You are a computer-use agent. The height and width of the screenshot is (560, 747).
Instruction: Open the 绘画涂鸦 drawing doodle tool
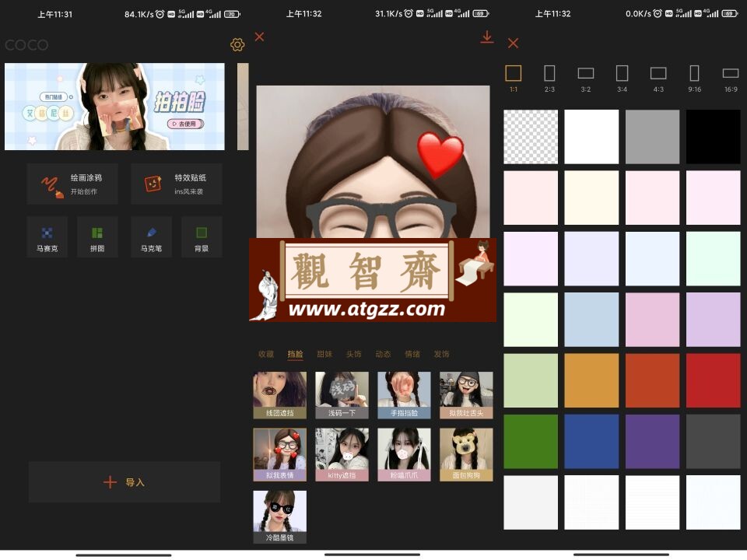click(72, 184)
